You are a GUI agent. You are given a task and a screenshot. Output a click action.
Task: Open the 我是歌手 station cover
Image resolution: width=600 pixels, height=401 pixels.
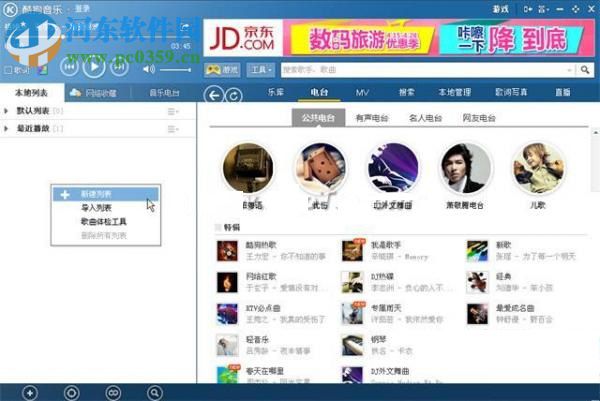[x=352, y=251]
